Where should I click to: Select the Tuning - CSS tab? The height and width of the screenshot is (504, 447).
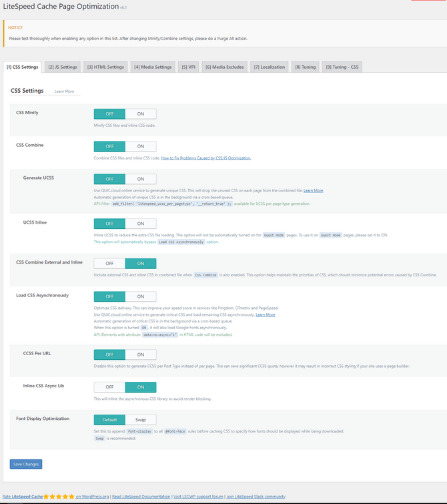tap(342, 67)
